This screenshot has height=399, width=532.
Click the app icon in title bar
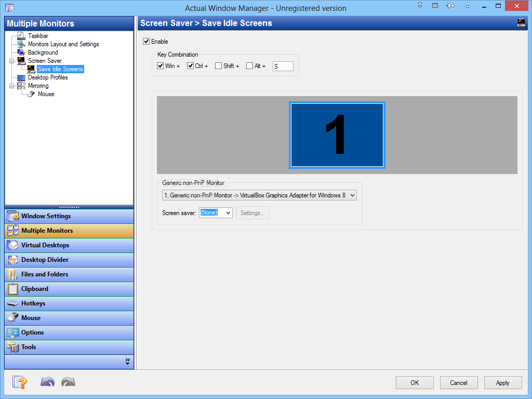(x=9, y=7)
